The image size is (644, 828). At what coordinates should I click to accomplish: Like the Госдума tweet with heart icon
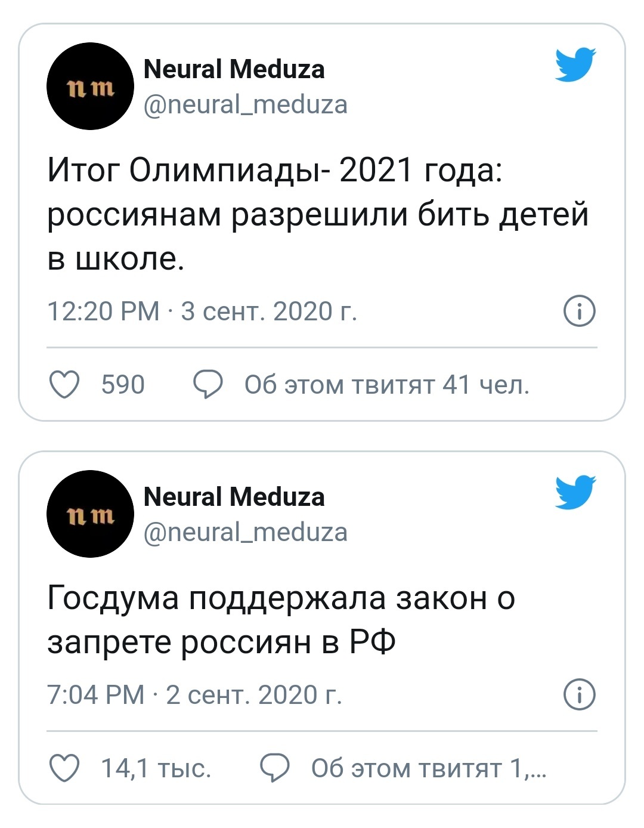[64, 768]
